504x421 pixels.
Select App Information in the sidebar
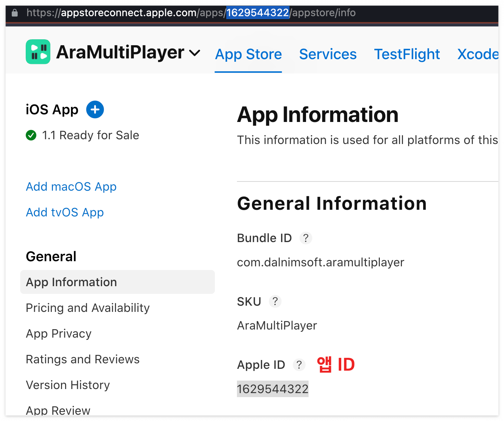click(x=118, y=282)
